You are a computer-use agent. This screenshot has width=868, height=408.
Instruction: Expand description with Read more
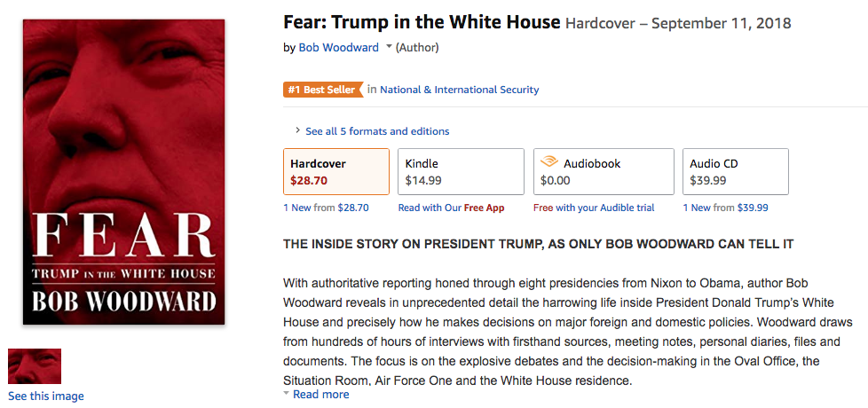[320, 395]
